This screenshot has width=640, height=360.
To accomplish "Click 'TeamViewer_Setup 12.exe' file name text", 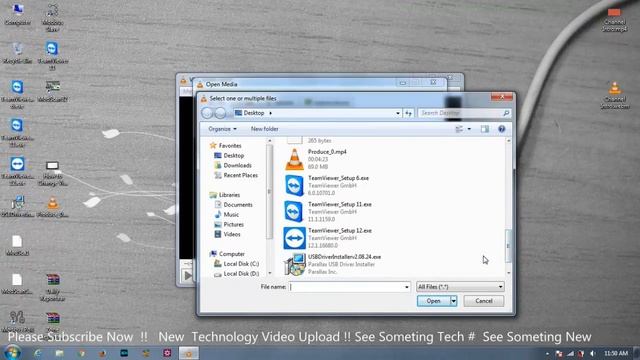I will [340, 231].
